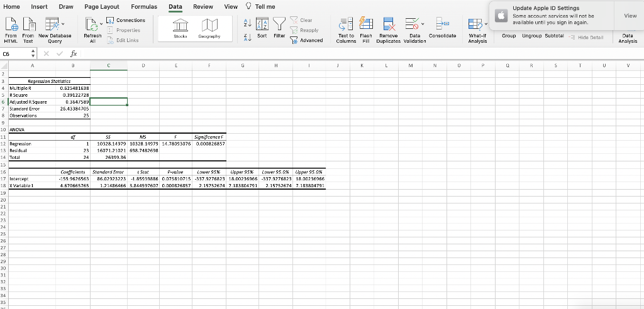This screenshot has height=309, width=644.
Task: Select row 6 header
Action: coord(3,102)
